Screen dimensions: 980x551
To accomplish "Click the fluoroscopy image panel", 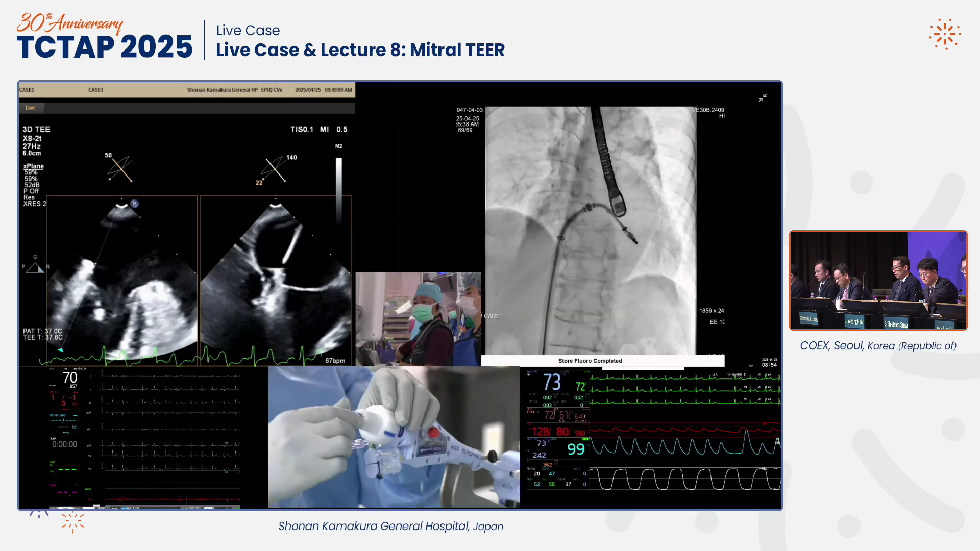I will (591, 231).
